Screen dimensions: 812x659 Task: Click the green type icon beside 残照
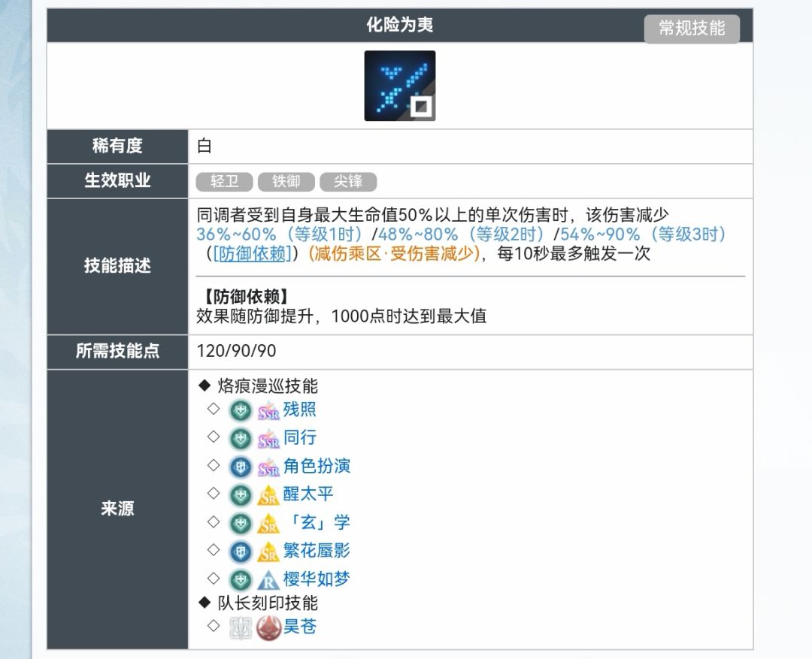[241, 411]
